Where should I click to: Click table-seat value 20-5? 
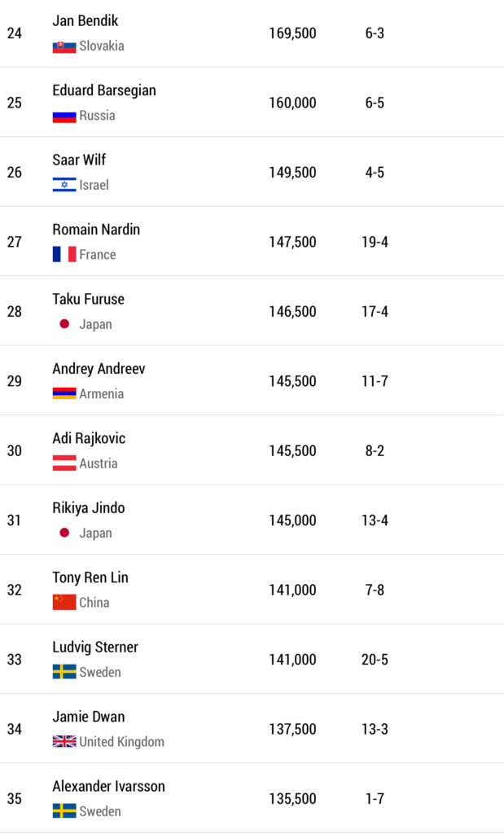pos(375,660)
